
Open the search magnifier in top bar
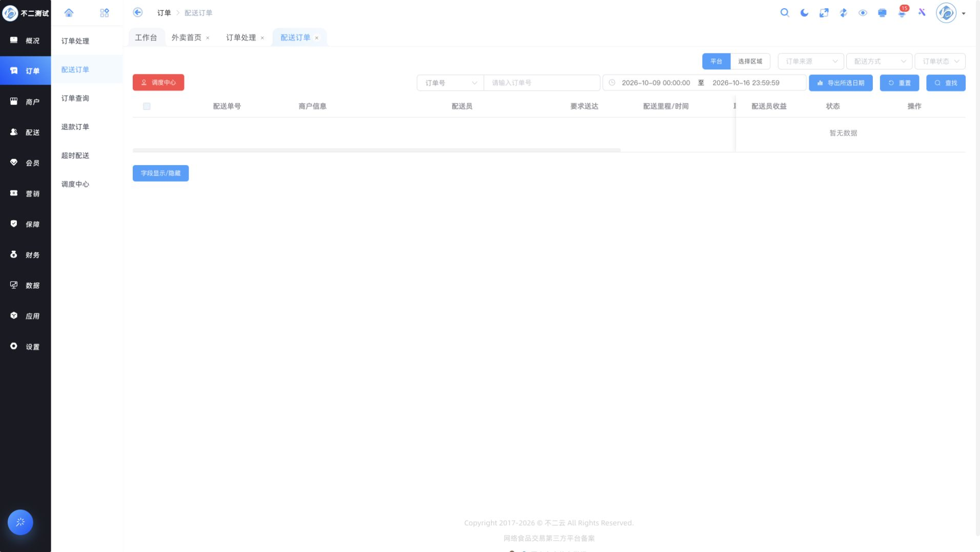click(785, 13)
